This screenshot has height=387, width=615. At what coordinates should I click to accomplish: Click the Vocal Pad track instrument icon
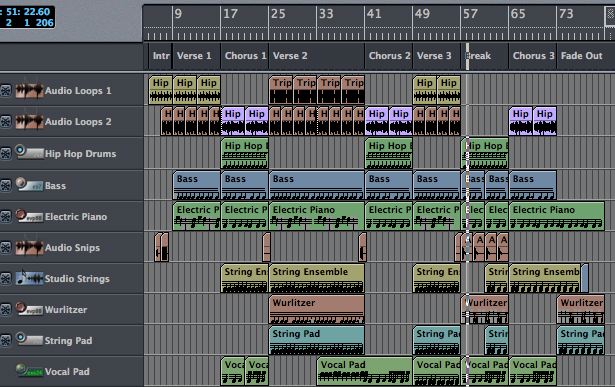tap(29, 370)
